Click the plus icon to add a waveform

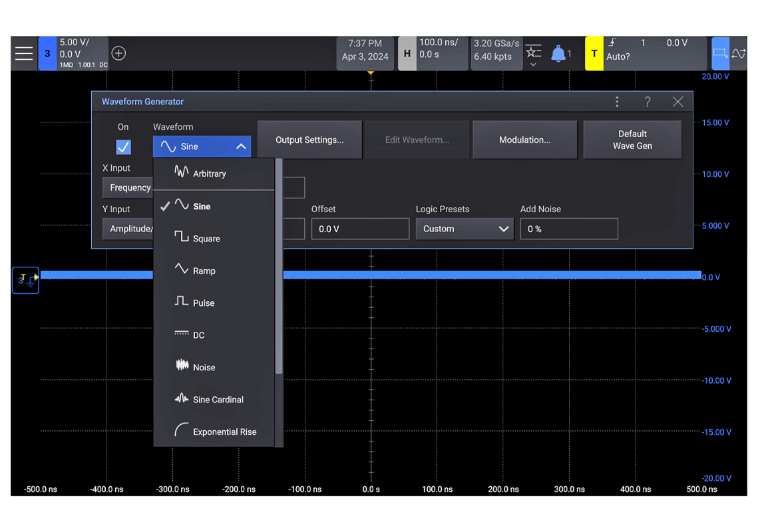click(118, 53)
